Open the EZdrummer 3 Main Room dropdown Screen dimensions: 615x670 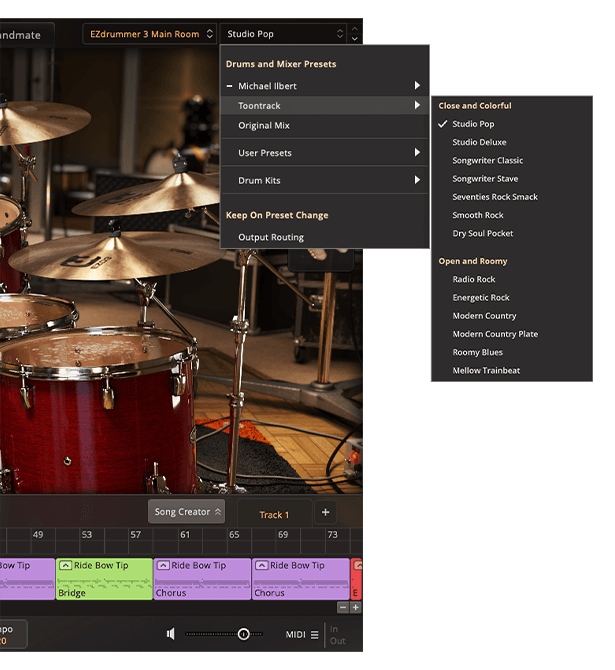coord(149,34)
